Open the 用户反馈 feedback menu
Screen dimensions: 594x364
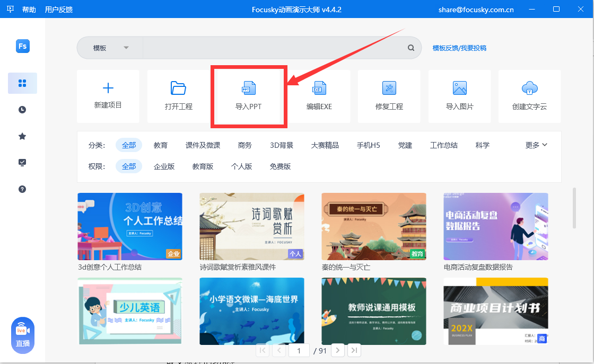click(x=60, y=9)
